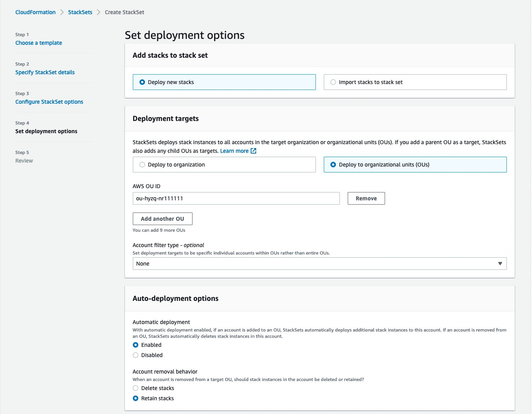This screenshot has height=414, width=532.
Task: Click inside the AWS OU ID input field
Action: tap(236, 198)
